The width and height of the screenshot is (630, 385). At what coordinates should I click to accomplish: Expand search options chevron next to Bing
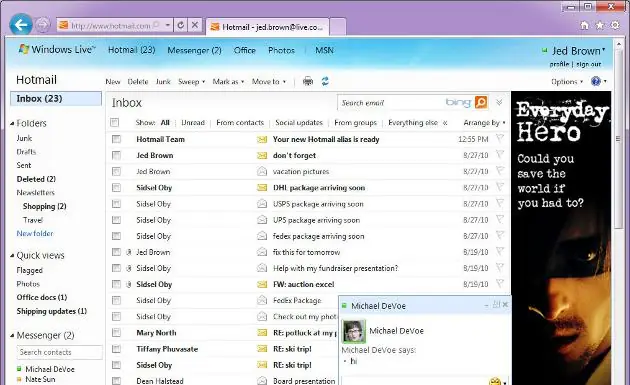point(499,102)
